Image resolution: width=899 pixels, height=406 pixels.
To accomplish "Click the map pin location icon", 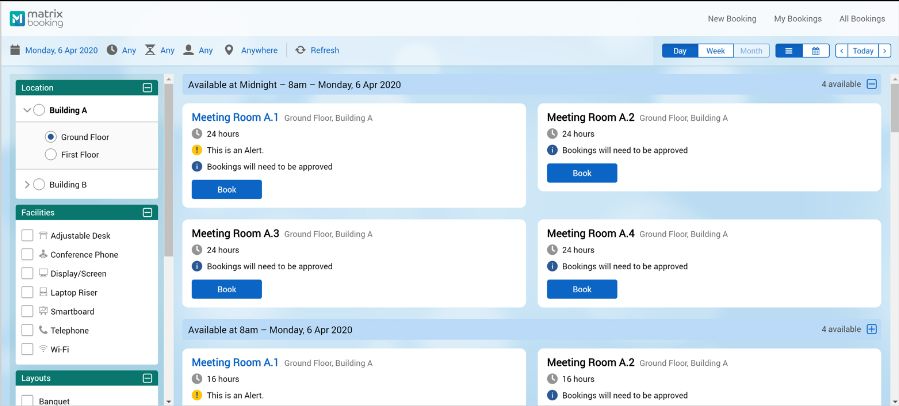I will pos(229,50).
